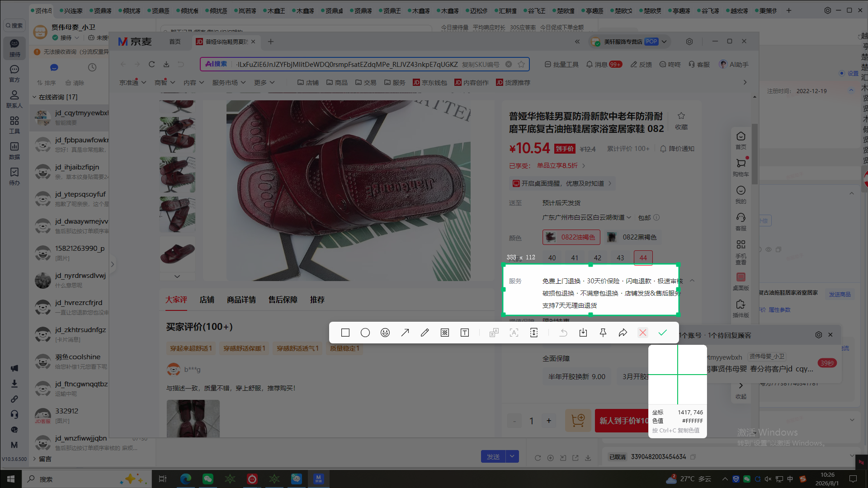Open the 购物车 shopping cart
The height and width of the screenshot is (488, 868).
[741, 168]
